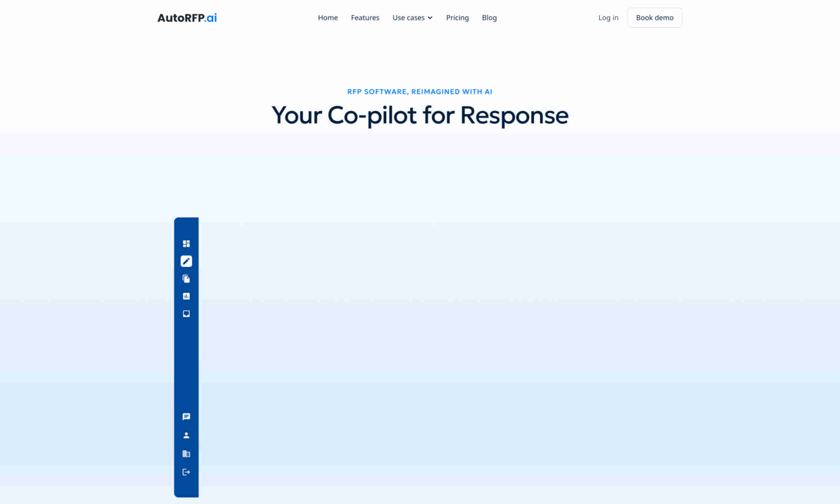Select the user/profile icon in sidebar
This screenshot has width=840, height=504.
click(x=186, y=435)
